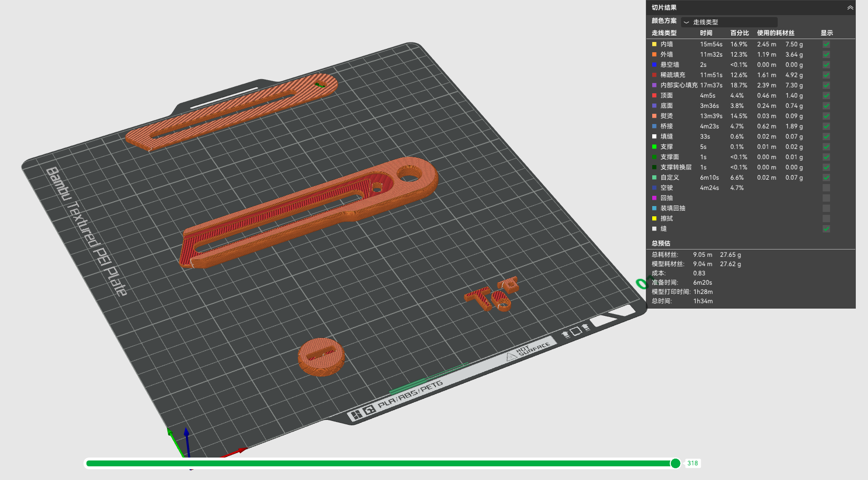Screen dimensions: 868x480
Task: Click the teal 自定义 color icon
Action: pos(654,178)
